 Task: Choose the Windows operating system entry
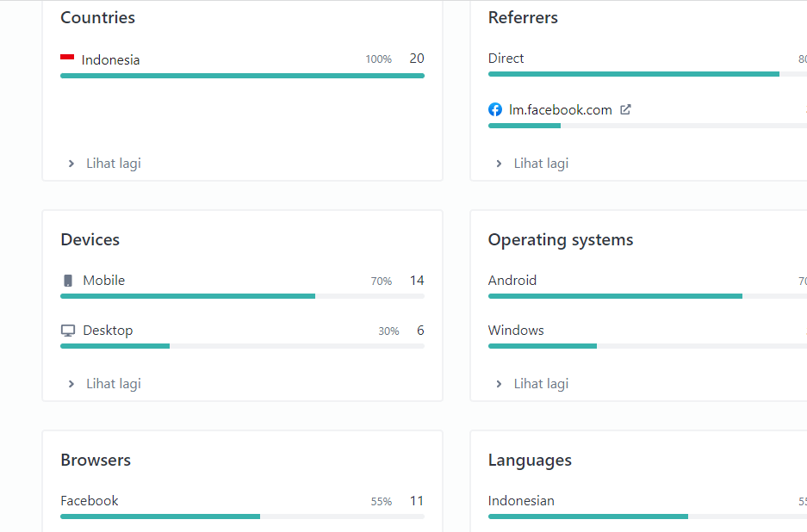click(x=516, y=331)
